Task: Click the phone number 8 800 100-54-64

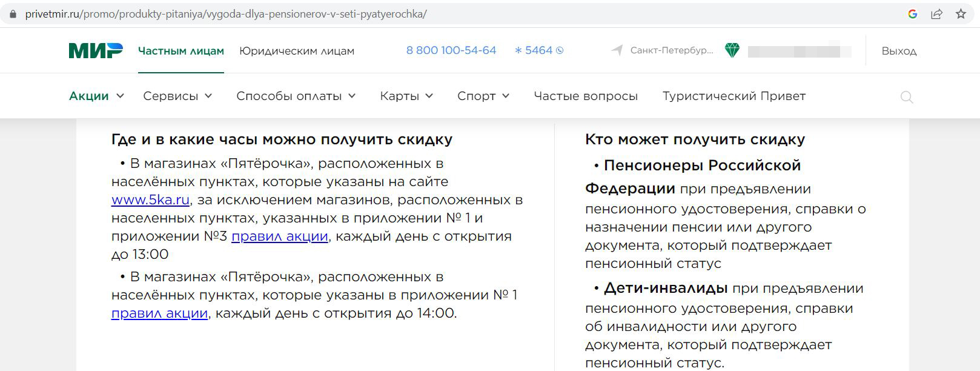Action: click(x=451, y=50)
